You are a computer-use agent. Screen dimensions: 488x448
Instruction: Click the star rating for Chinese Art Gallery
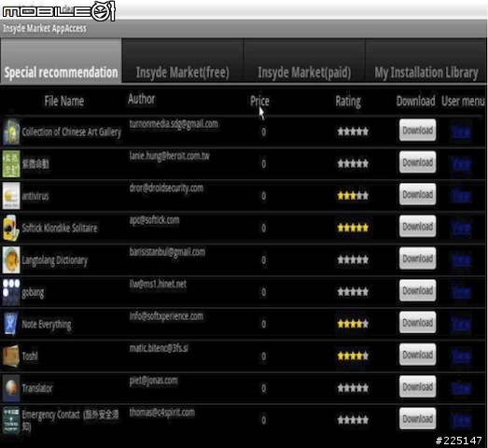pyautogui.click(x=353, y=132)
